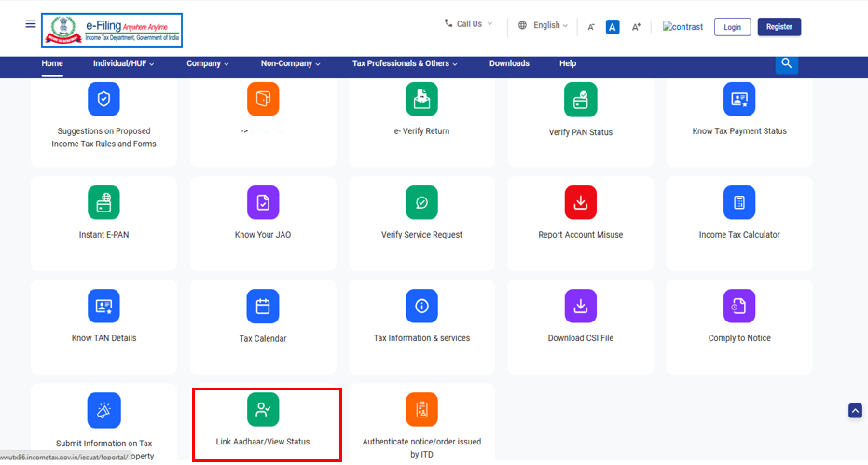Open the Know TAN Details text link

(x=103, y=338)
